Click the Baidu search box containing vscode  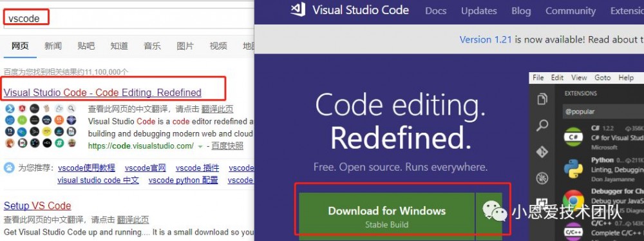click(129, 19)
